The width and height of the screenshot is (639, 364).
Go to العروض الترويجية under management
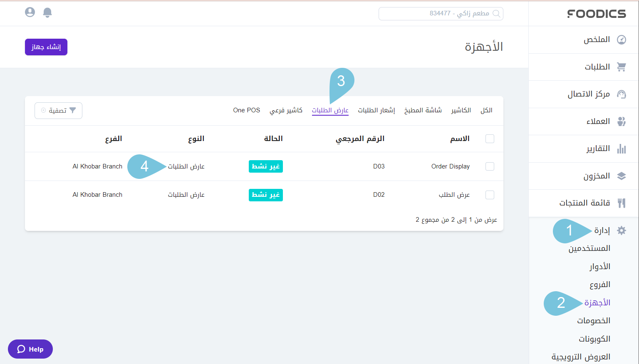[x=581, y=357]
